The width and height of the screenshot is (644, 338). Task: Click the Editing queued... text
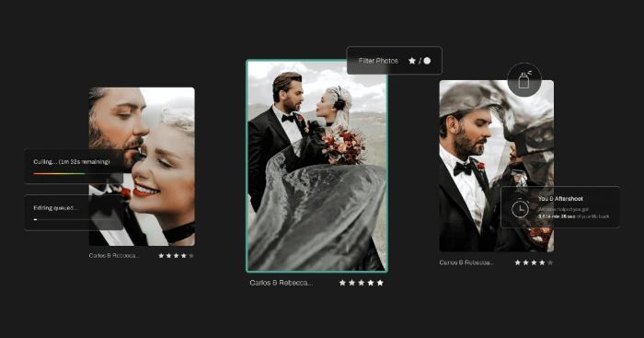(x=55, y=207)
